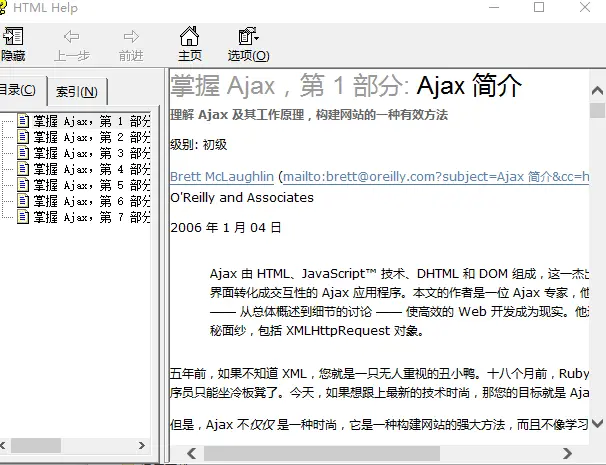Switch to the Contents (目录) tab
Viewport: 606px width, 465px height.
click(x=20, y=91)
